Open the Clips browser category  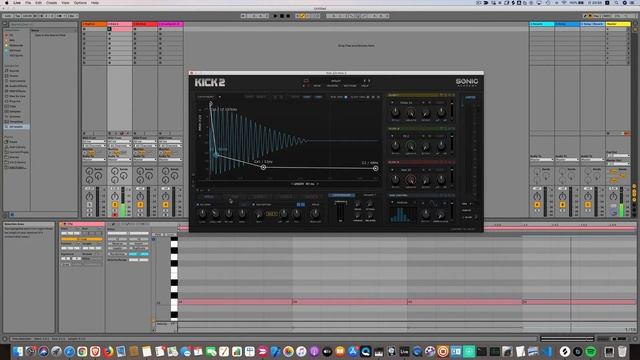pyautogui.click(x=13, y=106)
